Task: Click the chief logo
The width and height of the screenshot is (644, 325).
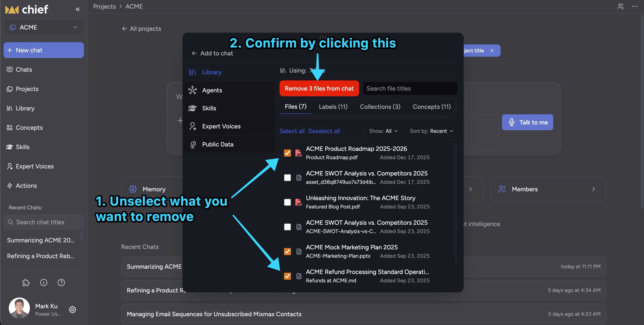Action: 27,9
